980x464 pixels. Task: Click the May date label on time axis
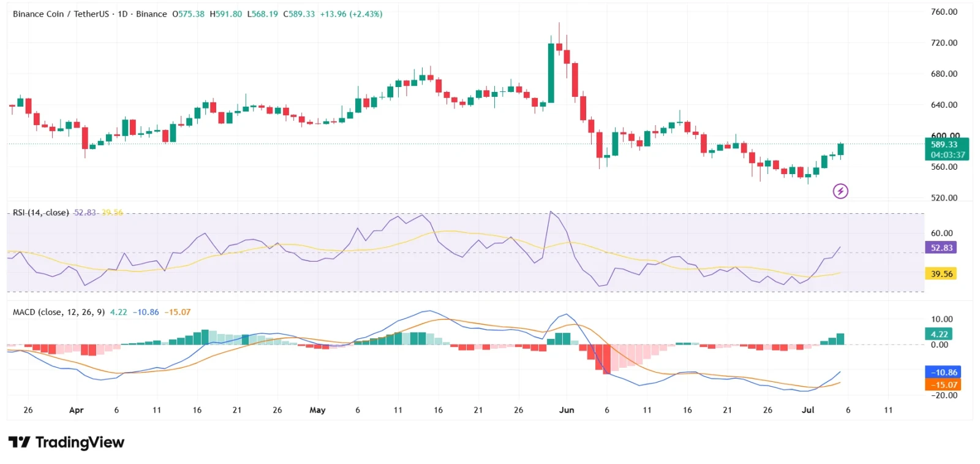click(x=317, y=410)
